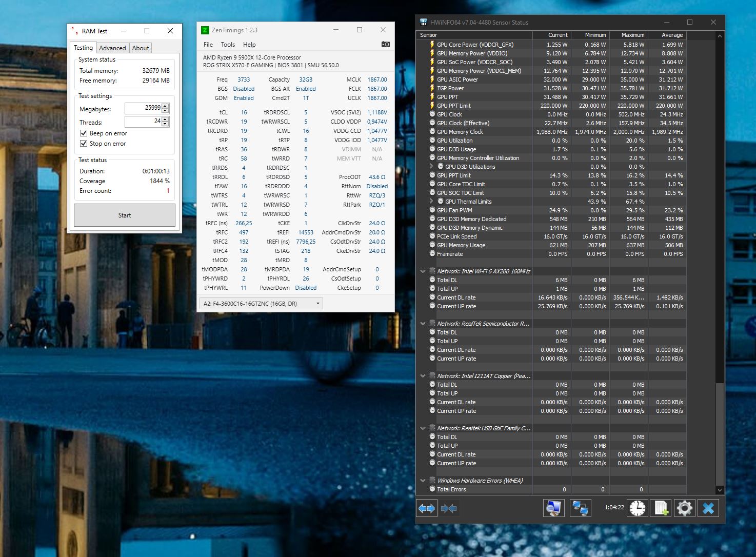Increase Megabytes with the up stepper arrow
This screenshot has height=557, width=756.
[x=165, y=106]
